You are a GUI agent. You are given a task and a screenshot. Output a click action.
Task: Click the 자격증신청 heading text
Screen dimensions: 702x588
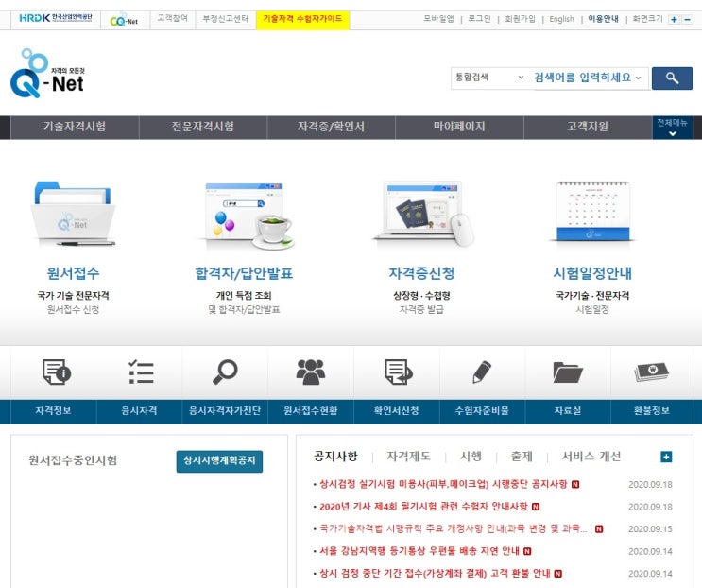pyautogui.click(x=421, y=273)
